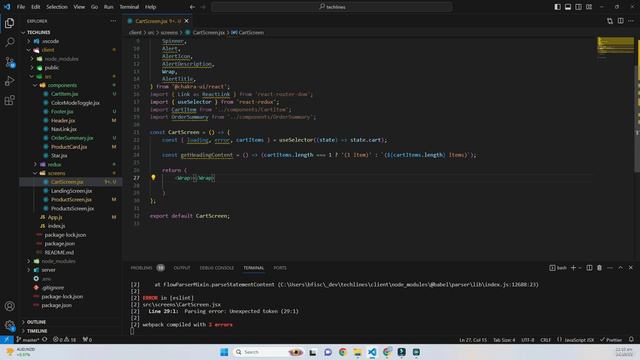The image size is (640, 360).
Task: Add a new terminal with plus icon
Action: click(x=573, y=268)
